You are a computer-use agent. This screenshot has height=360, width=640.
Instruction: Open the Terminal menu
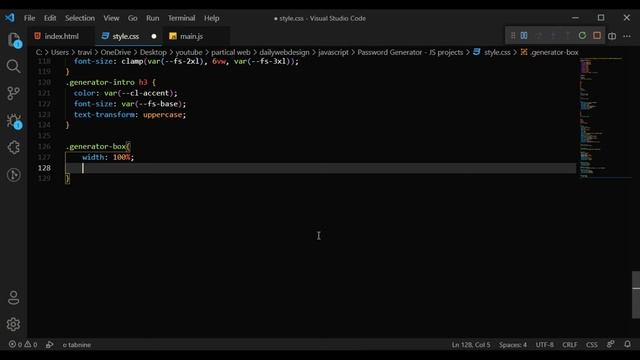coord(181,18)
